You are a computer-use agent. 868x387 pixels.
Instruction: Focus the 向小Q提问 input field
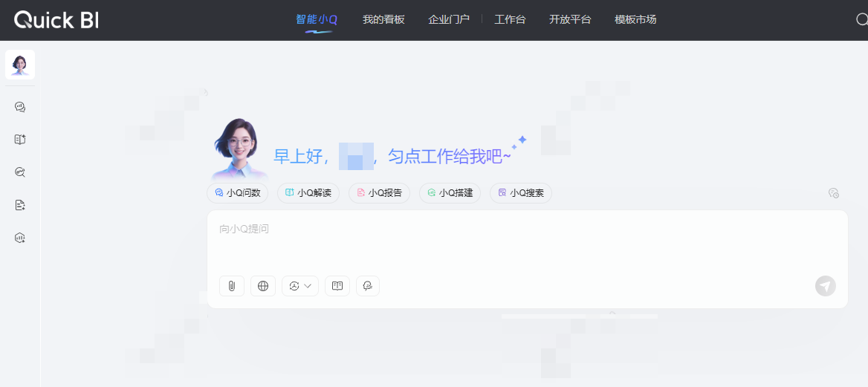tap(527, 241)
